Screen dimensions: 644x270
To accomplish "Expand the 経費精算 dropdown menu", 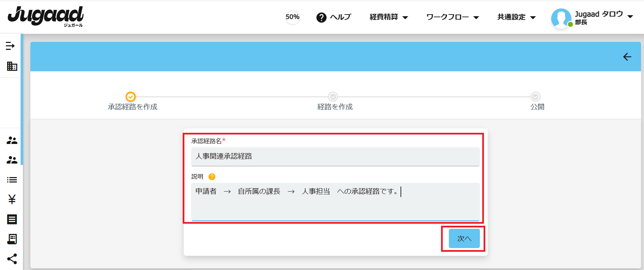I will click(389, 17).
